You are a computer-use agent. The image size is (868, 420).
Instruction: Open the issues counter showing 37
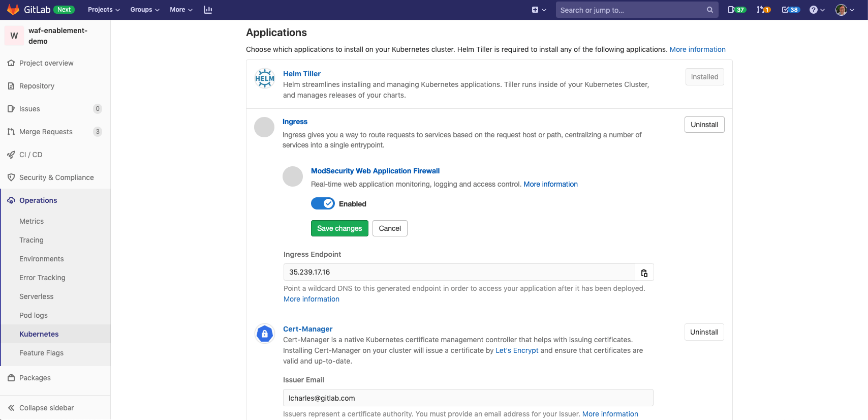click(x=737, y=10)
